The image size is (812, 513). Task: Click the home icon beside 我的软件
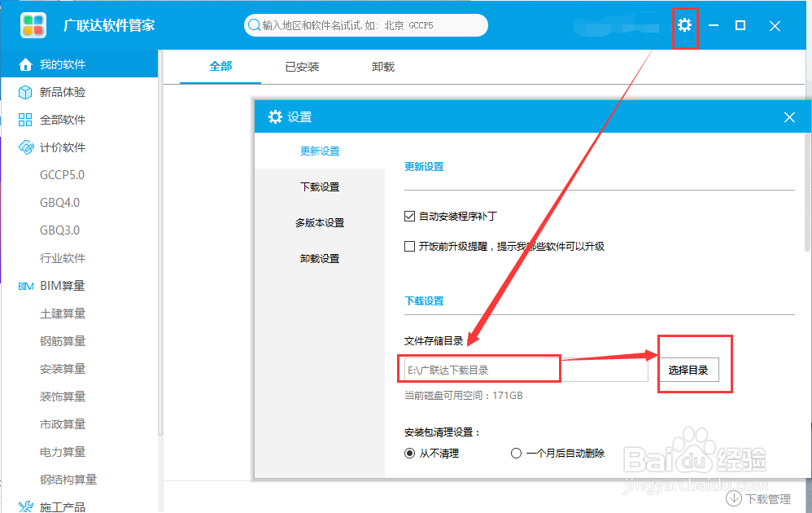point(25,65)
